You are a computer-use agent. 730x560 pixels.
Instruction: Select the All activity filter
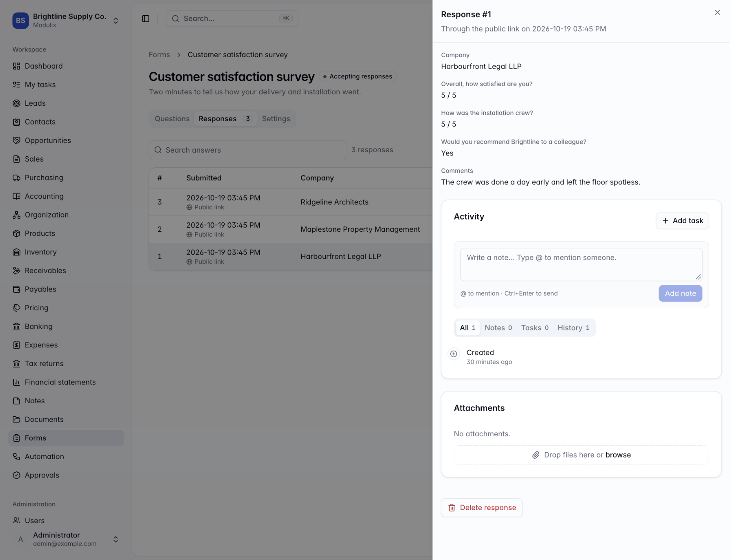point(467,328)
